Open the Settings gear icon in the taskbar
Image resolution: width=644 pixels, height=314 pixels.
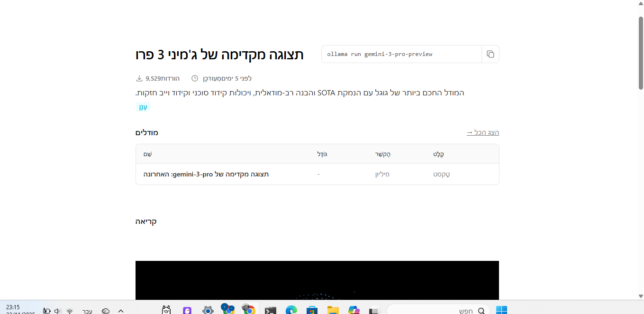[x=208, y=310]
